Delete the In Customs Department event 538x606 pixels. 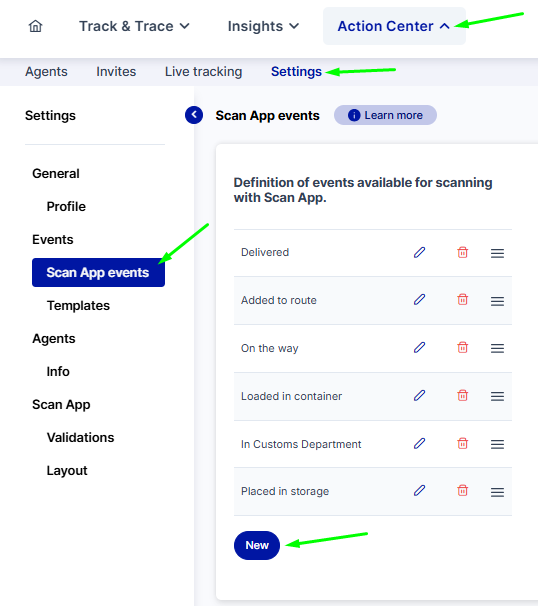pyautogui.click(x=463, y=443)
